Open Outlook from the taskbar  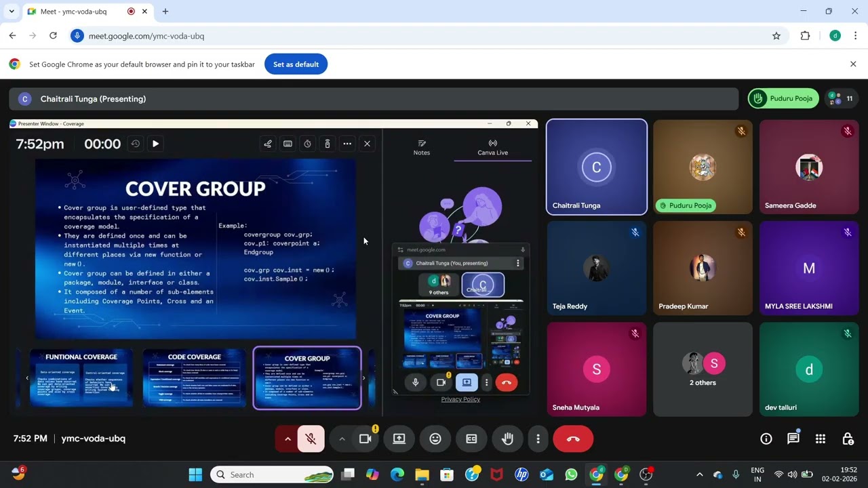547,474
